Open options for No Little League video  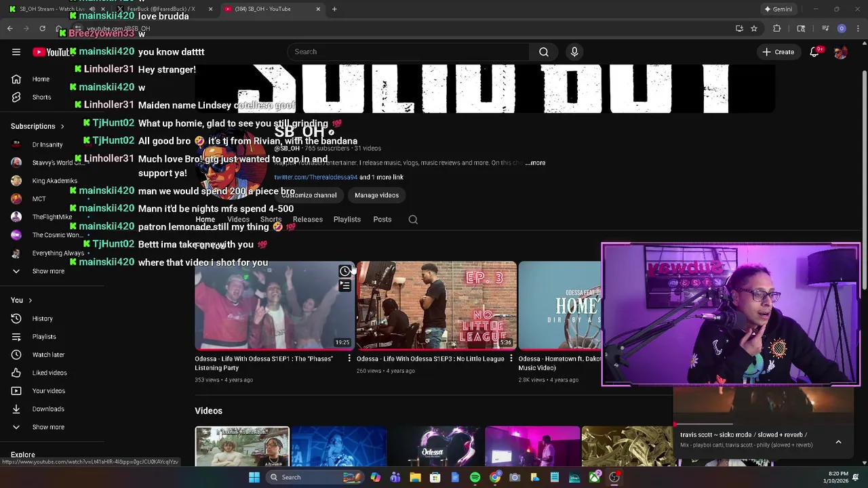[x=511, y=359]
